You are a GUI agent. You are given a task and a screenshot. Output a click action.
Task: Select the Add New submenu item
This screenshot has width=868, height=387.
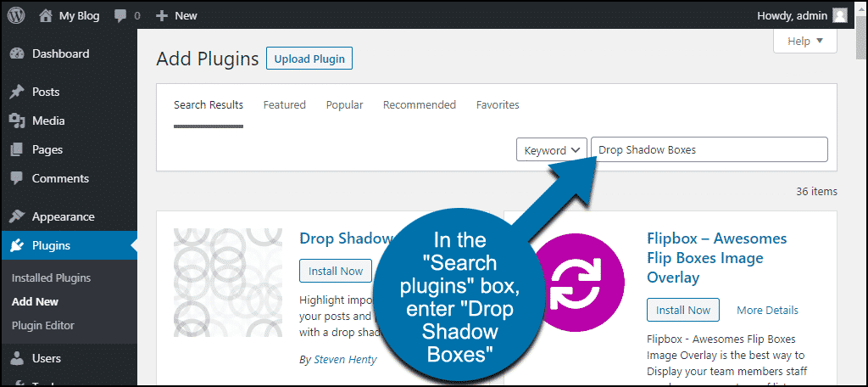click(x=35, y=301)
